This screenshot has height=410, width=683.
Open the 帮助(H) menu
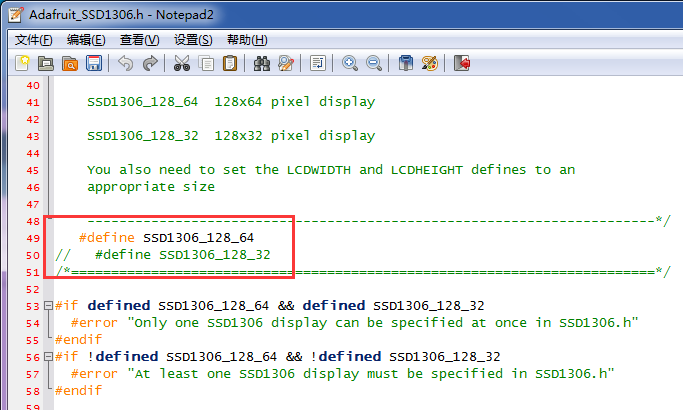[x=247, y=40]
